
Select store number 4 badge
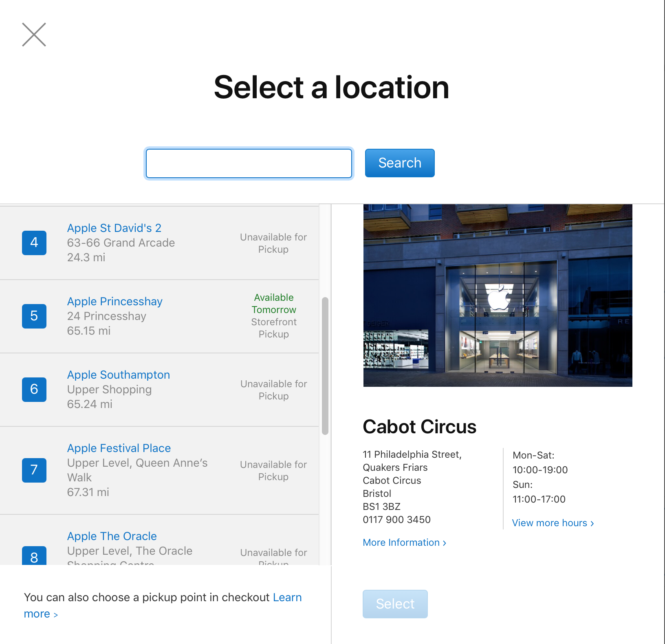[x=34, y=243]
